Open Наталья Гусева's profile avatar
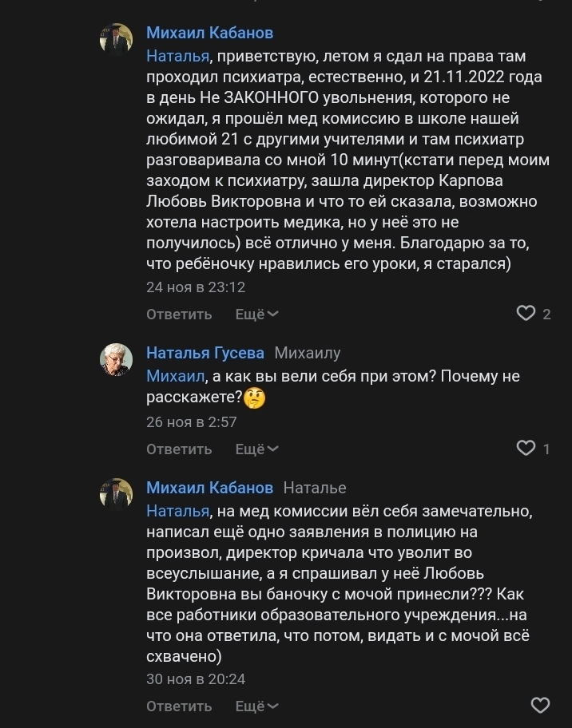 coord(116,359)
